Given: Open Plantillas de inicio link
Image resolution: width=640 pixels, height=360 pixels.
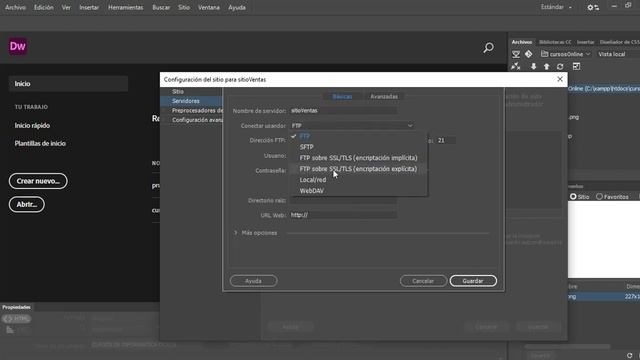Looking at the screenshot, I should (x=40, y=144).
